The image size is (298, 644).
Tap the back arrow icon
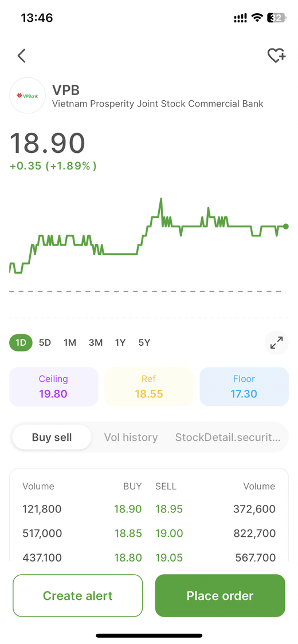pos(21,56)
